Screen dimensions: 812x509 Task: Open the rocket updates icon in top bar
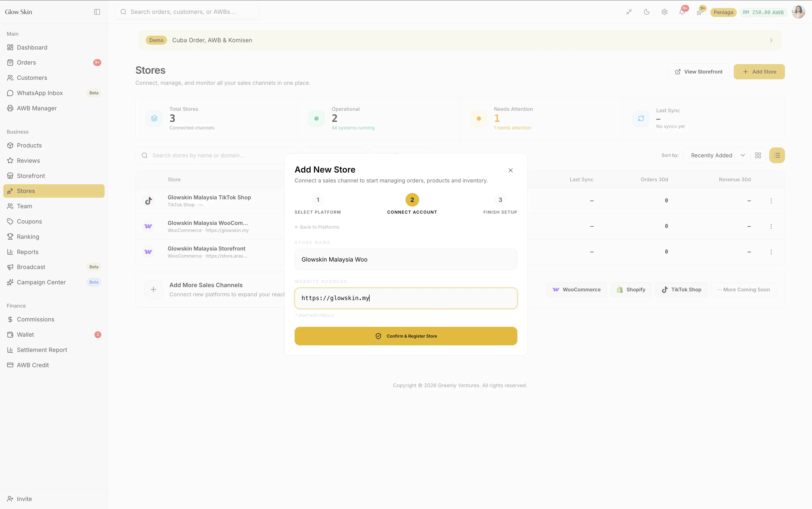click(700, 12)
